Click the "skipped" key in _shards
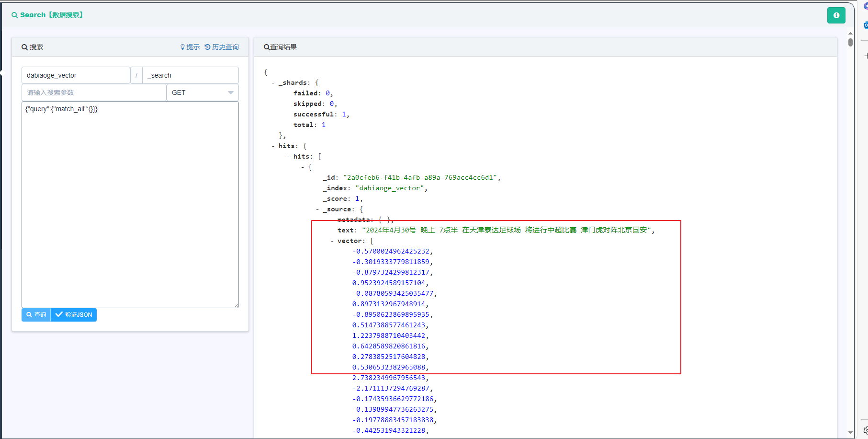The height and width of the screenshot is (439, 868). 307,104
